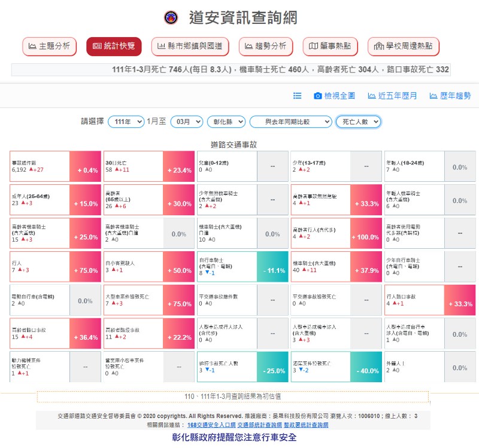479x448 pixels.
Task: Open the 彰化縣 county dropdown
Action: (226, 122)
